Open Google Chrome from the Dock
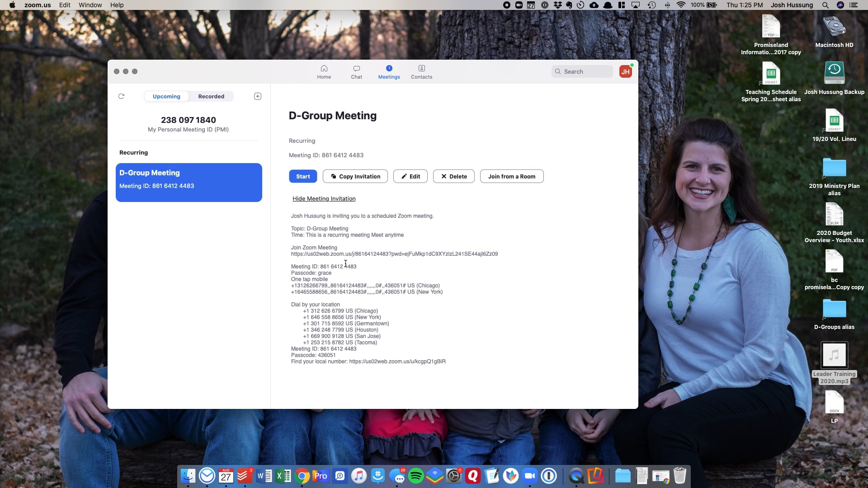Screen dimensions: 868x488 click(302, 476)
